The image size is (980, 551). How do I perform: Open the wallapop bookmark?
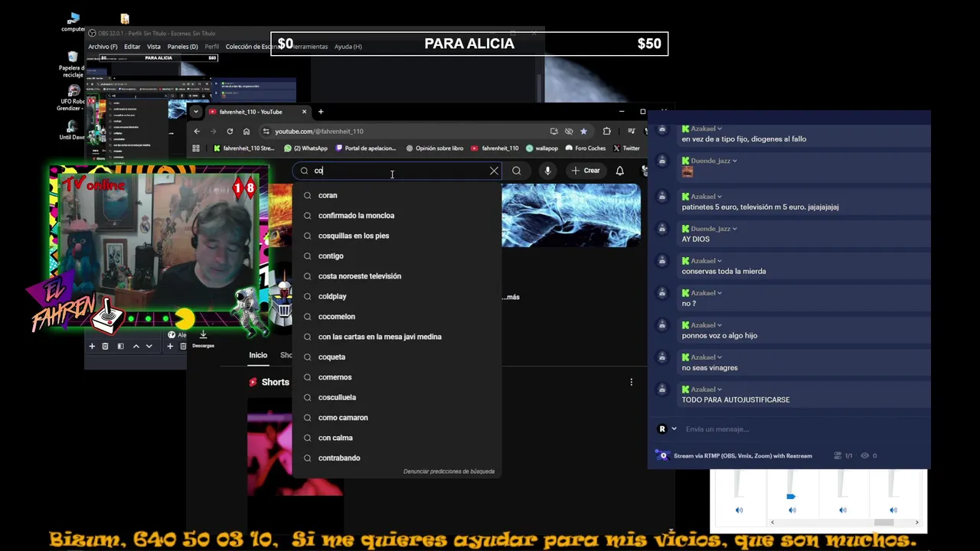[x=542, y=148]
